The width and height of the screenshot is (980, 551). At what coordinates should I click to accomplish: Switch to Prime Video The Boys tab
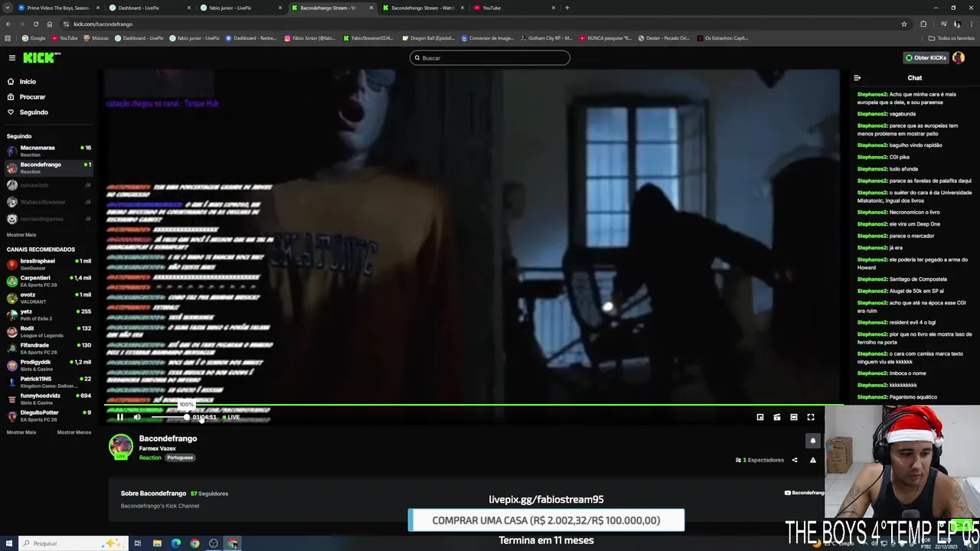[58, 8]
